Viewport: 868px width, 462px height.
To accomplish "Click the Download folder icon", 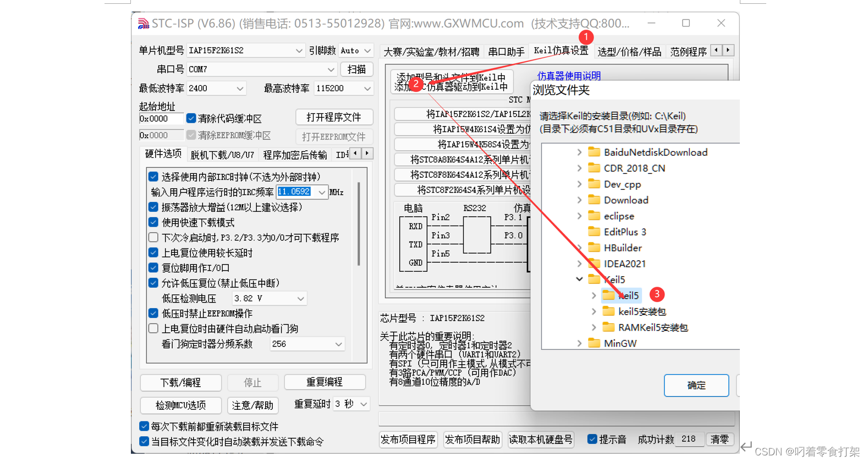I will point(594,200).
